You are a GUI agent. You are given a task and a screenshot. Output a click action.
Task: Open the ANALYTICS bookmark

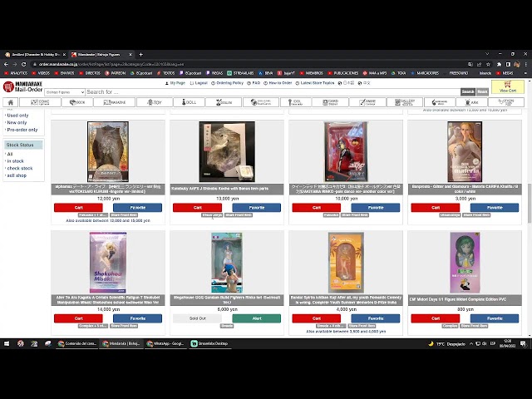(x=16, y=73)
